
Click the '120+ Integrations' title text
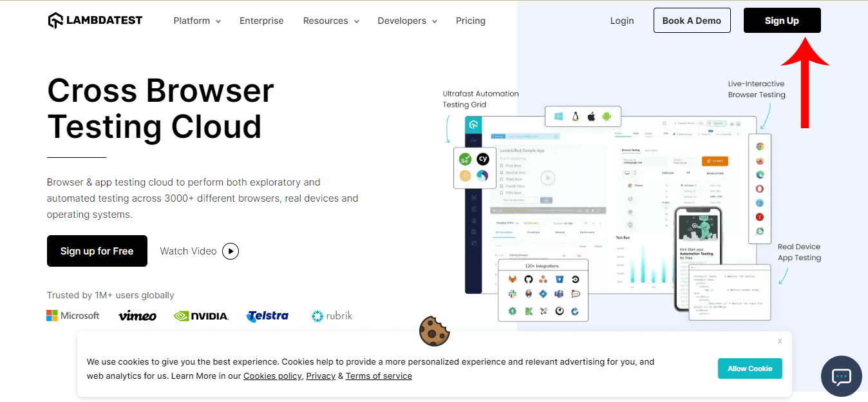coord(542,265)
